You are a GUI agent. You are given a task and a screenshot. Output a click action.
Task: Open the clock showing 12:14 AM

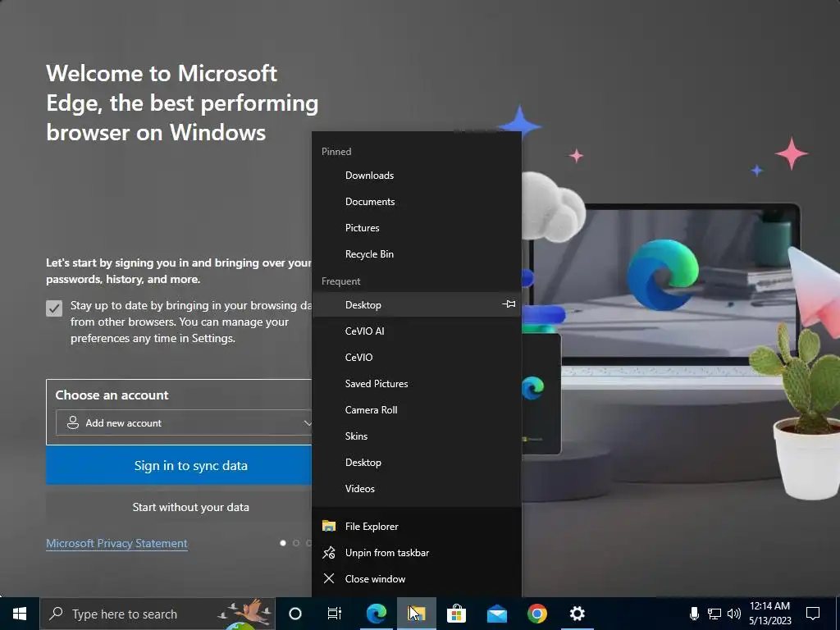click(769, 614)
